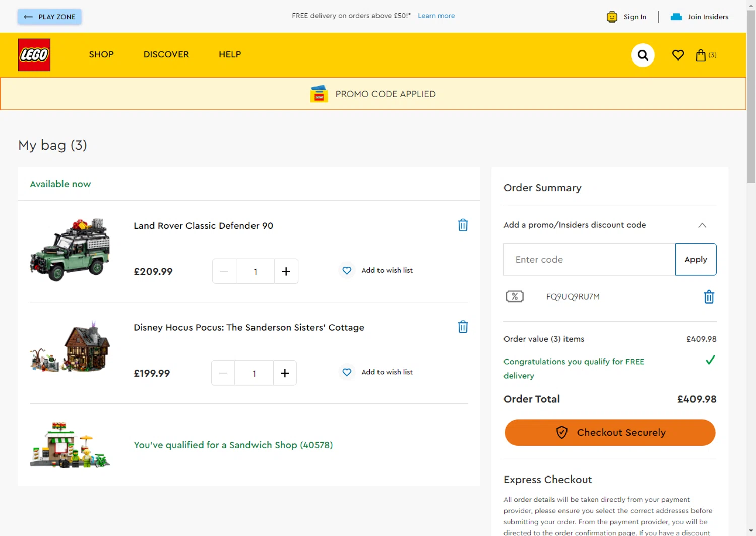This screenshot has width=756, height=536.
Task: Open the shopping bag icon (3)
Action: [706, 55]
